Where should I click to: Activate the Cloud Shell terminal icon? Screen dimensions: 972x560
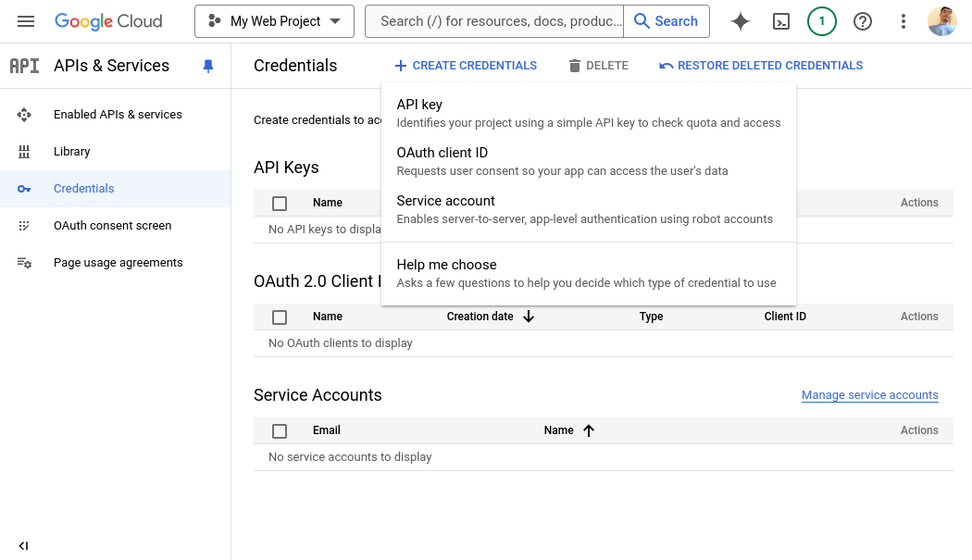click(781, 21)
